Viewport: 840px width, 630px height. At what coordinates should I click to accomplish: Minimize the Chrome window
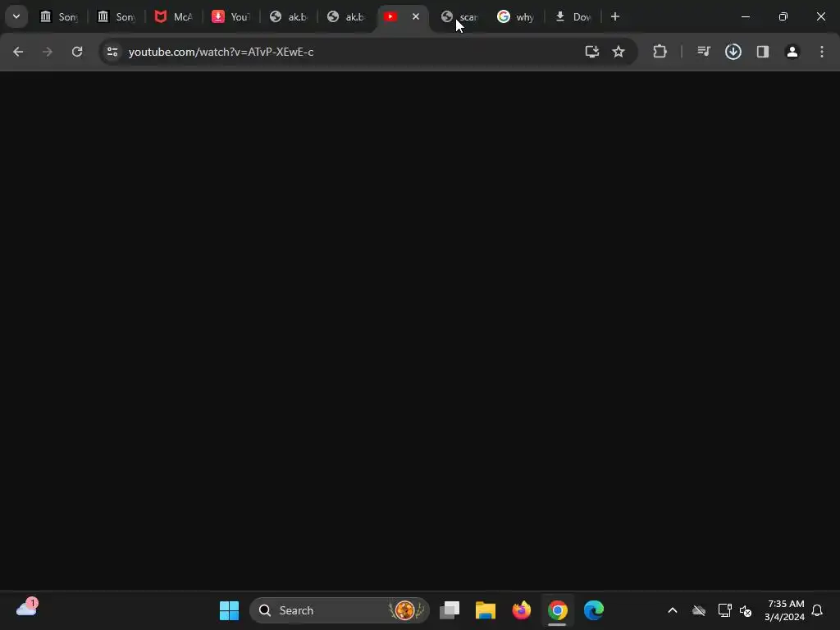click(x=746, y=16)
